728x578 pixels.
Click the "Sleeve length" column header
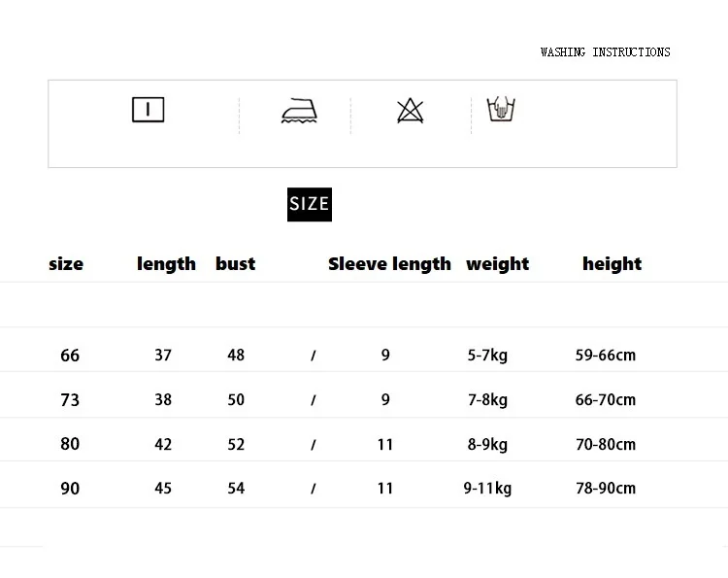pos(389,264)
